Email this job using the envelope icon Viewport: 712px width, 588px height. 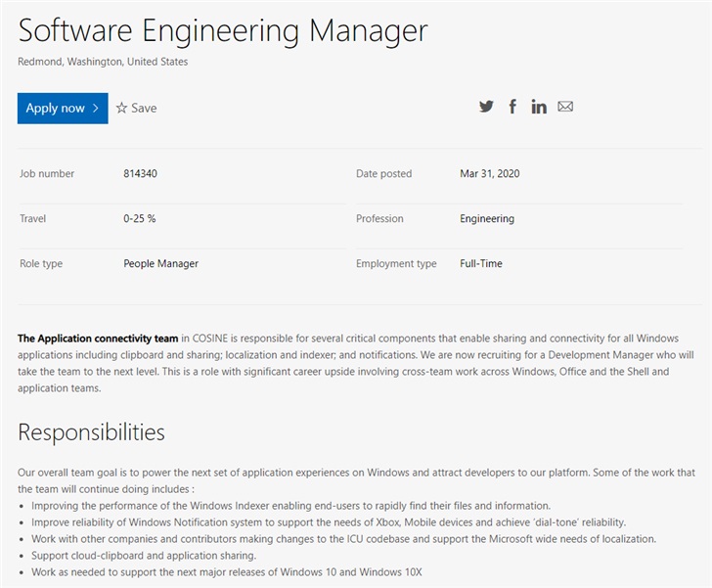pyautogui.click(x=565, y=107)
